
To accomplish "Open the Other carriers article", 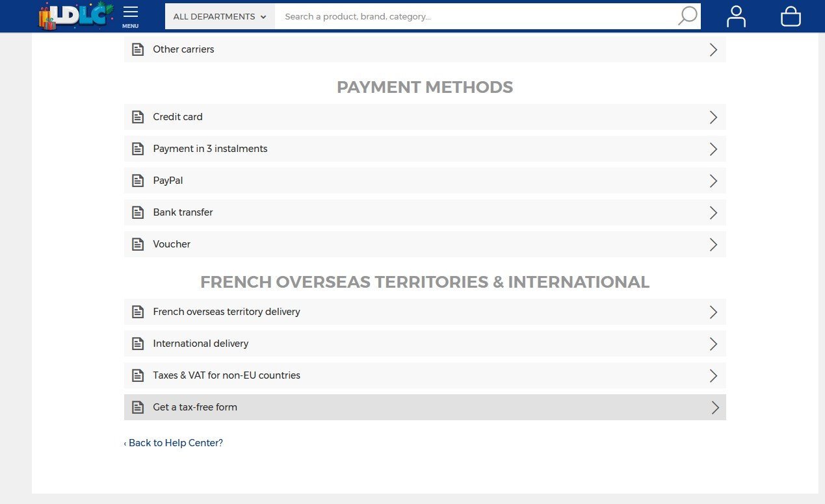I will 425,49.
